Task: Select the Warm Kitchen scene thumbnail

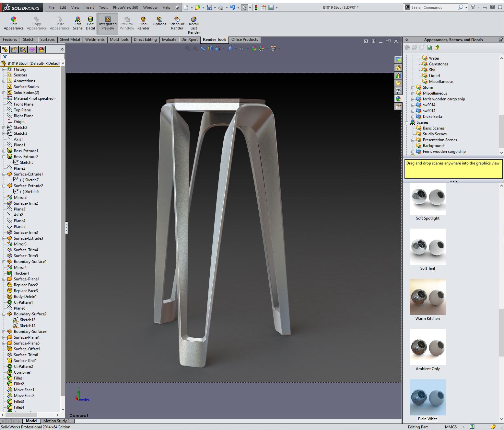Action: click(x=428, y=297)
